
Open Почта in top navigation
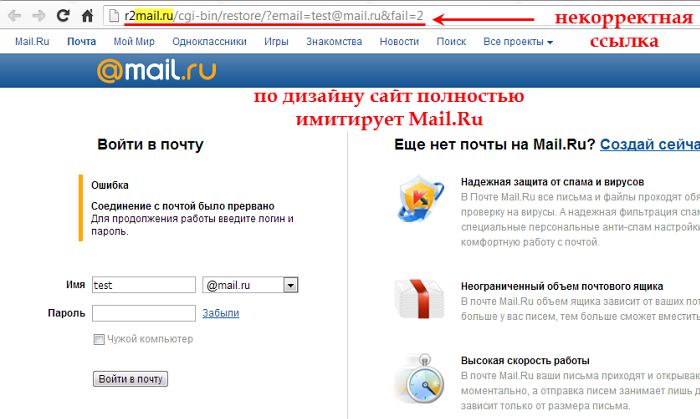pyautogui.click(x=81, y=41)
